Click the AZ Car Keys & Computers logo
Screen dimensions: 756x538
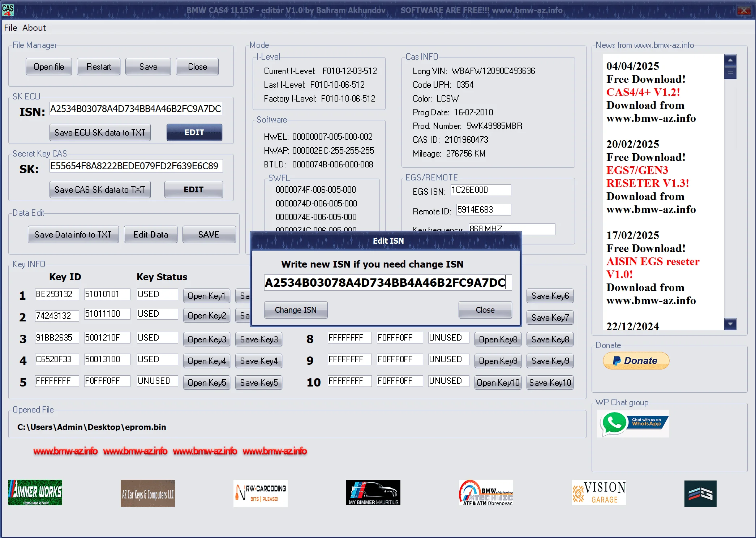pos(148,493)
